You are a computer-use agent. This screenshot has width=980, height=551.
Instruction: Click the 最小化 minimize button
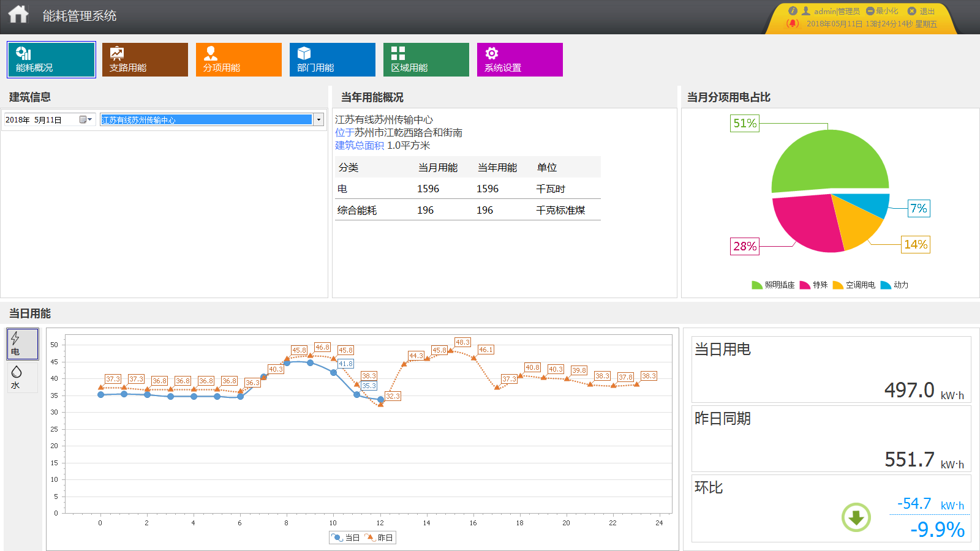coord(882,11)
